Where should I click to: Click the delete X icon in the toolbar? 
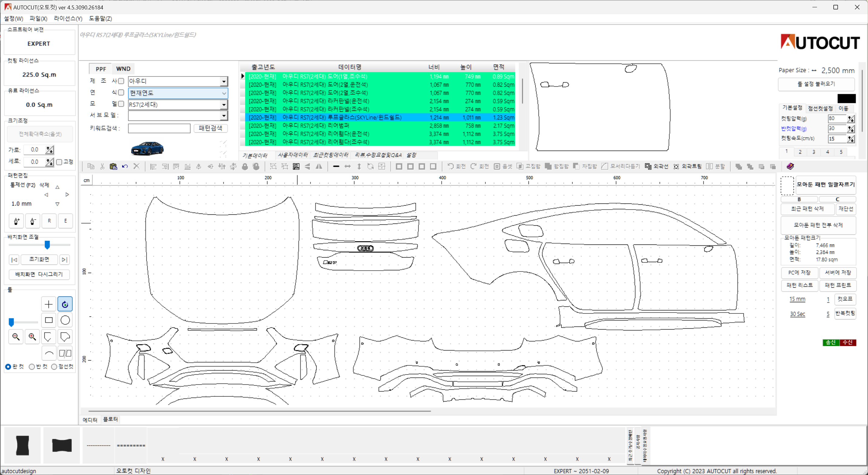136,166
